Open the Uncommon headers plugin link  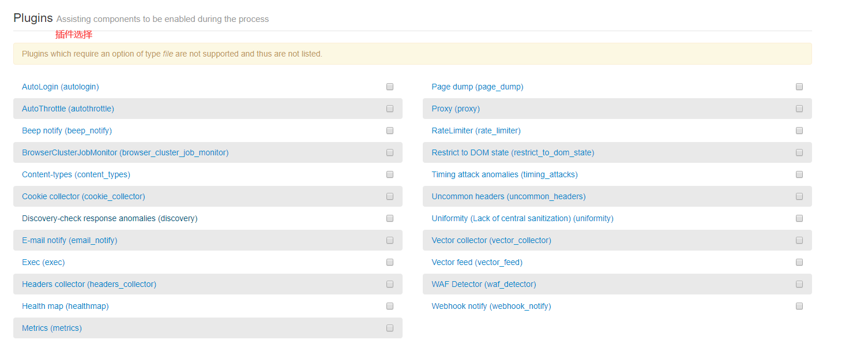pos(508,196)
